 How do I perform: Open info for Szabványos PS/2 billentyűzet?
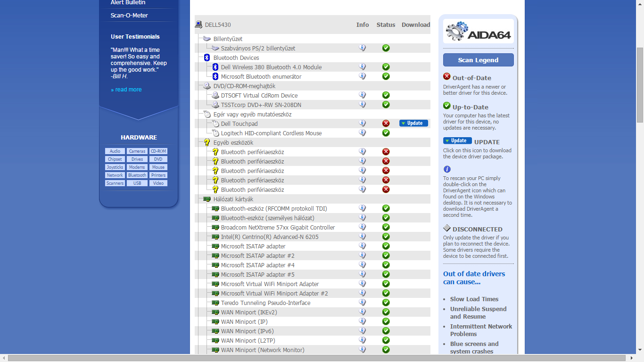click(363, 48)
